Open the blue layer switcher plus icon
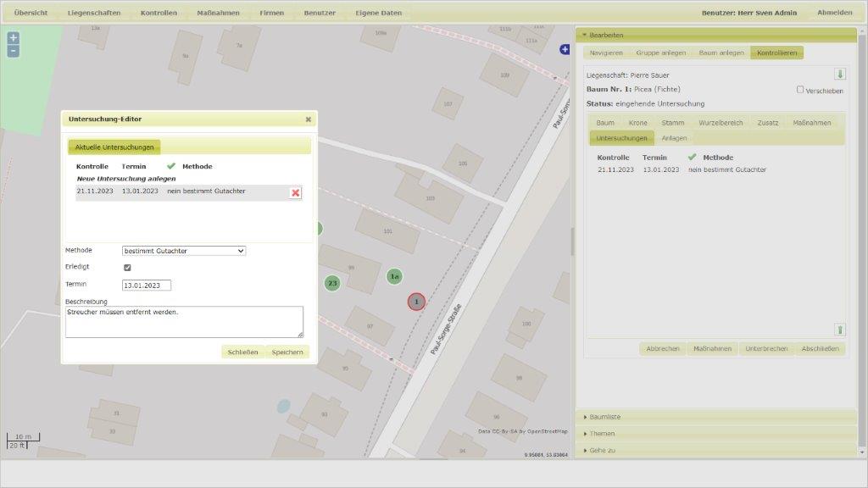Viewport: 868px width, 488px height. [x=565, y=50]
